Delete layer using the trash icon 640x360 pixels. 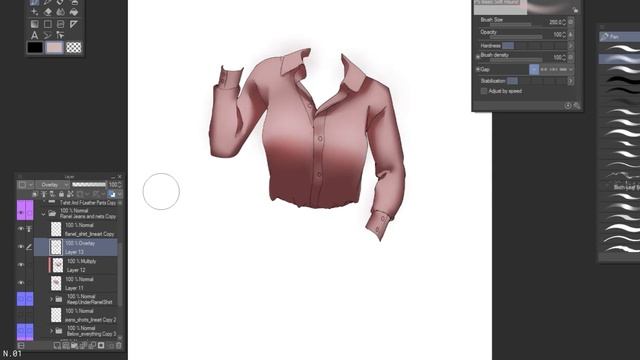(118, 346)
